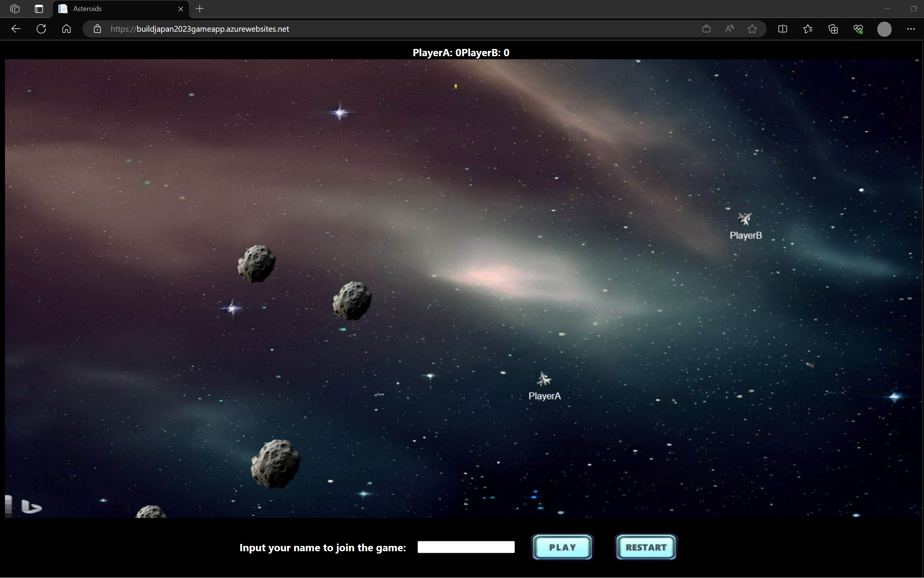View site information lock icon
Image resolution: width=924 pixels, height=578 pixels.
97,29
